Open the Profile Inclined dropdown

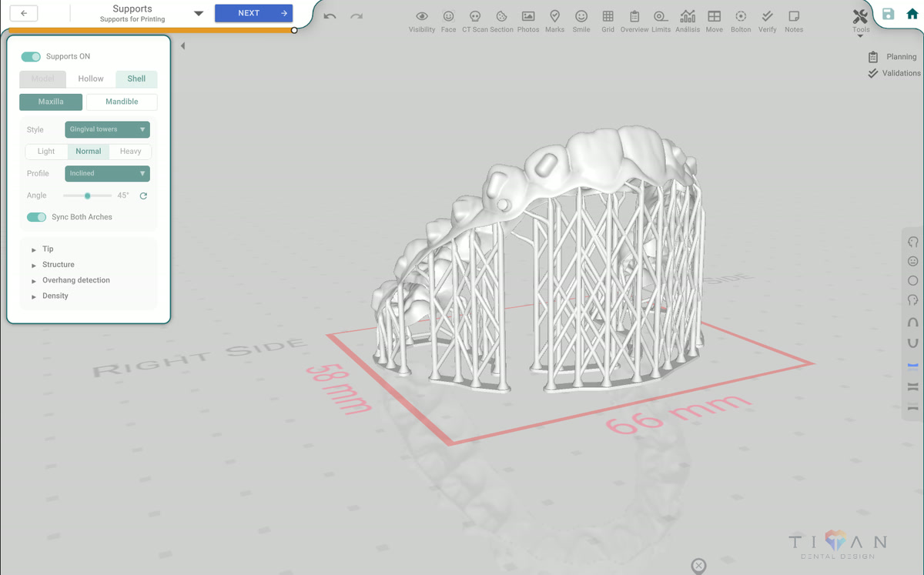click(107, 173)
